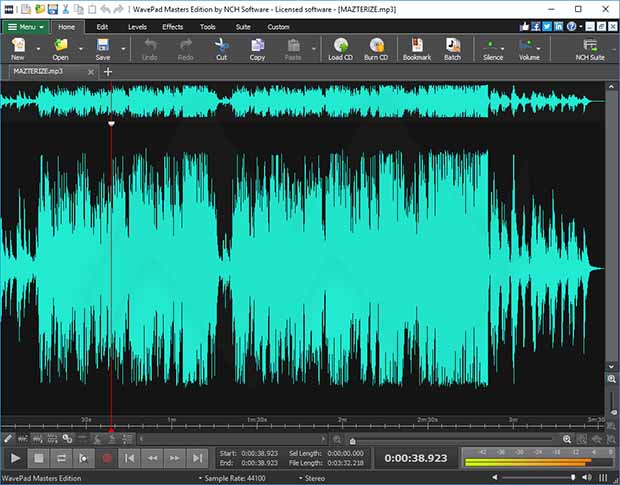
Task: Open the Burn CD tool
Action: (376, 49)
